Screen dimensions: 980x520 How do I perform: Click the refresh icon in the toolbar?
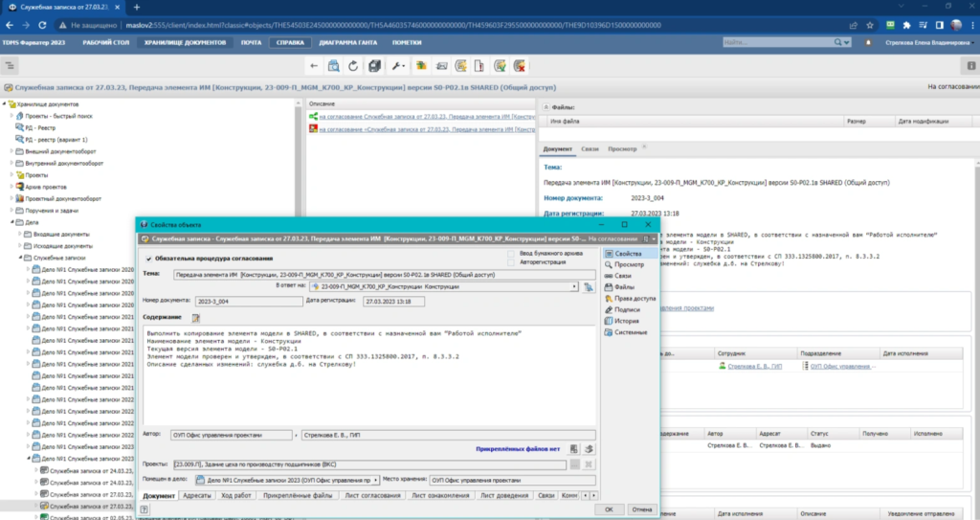(353, 65)
